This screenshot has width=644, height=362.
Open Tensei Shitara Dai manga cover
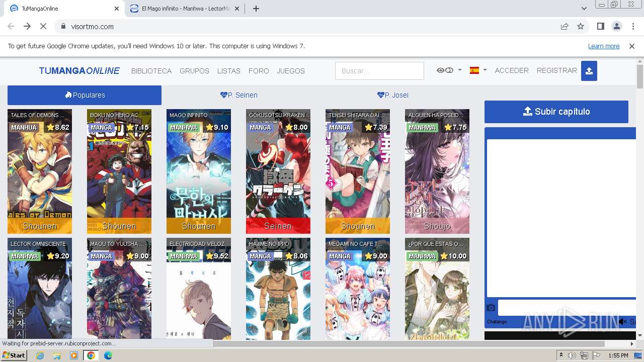point(358,171)
